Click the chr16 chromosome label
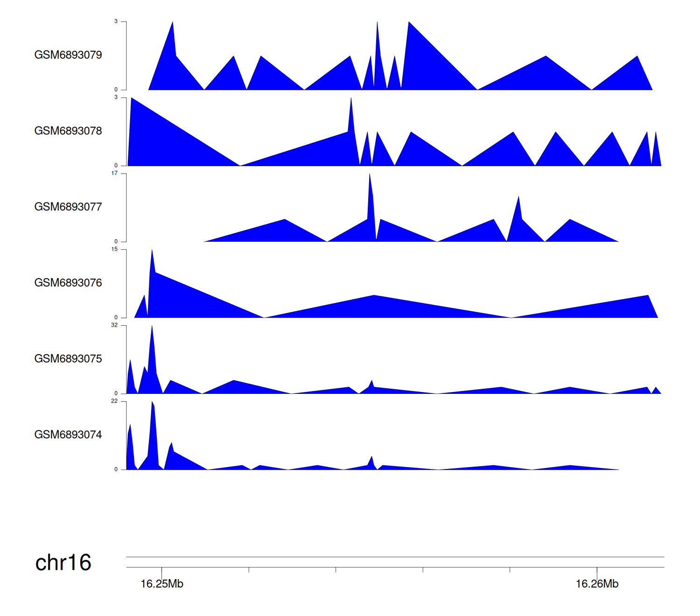 tap(63, 563)
